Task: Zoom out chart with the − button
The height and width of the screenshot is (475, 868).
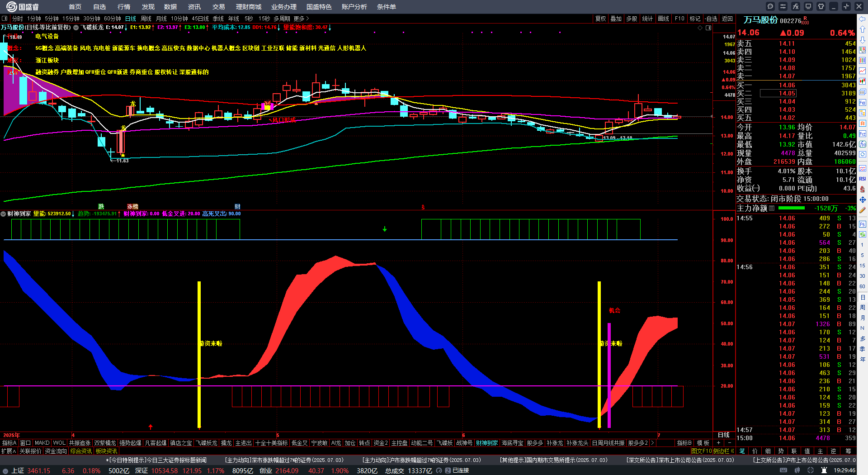Action: pos(729,443)
